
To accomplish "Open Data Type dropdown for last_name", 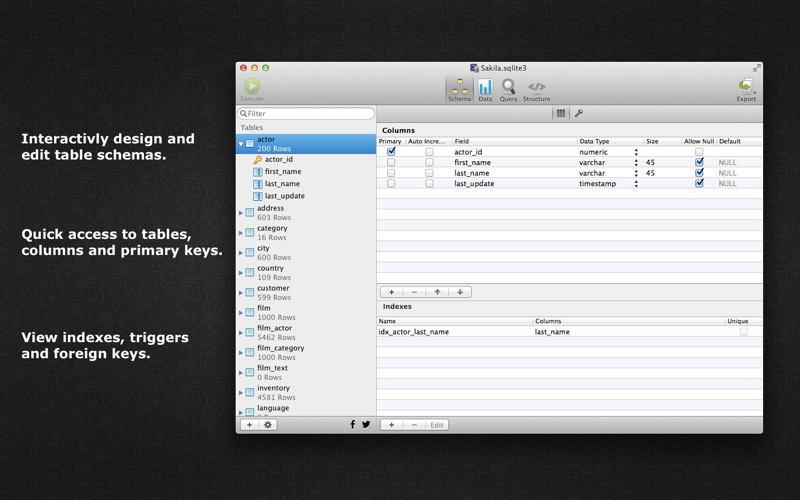I will [x=636, y=173].
